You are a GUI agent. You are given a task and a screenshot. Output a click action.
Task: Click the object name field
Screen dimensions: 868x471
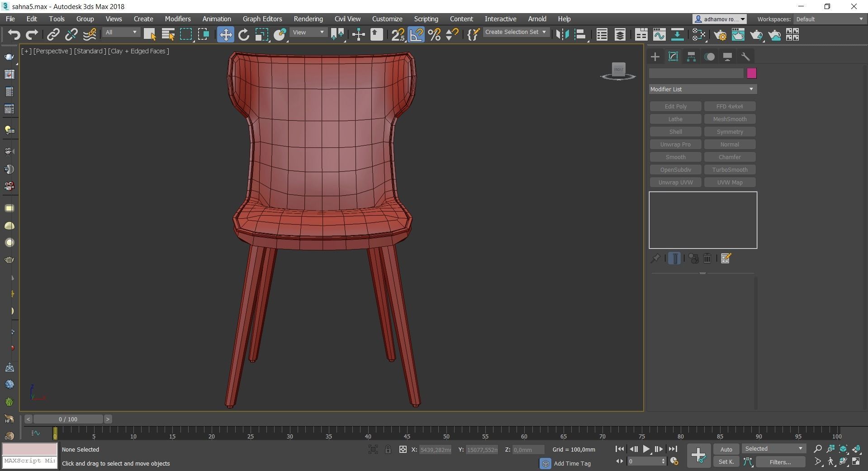696,73
